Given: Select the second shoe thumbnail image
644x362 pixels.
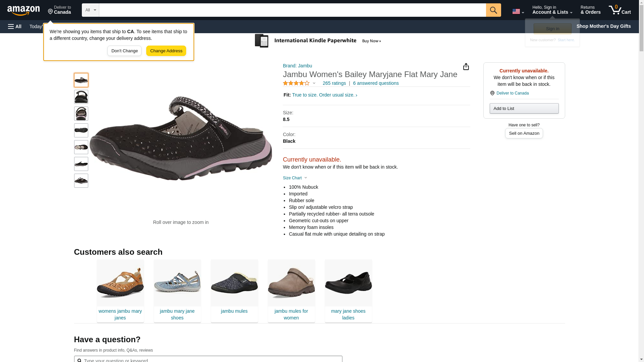Looking at the screenshot, I should (x=81, y=97).
